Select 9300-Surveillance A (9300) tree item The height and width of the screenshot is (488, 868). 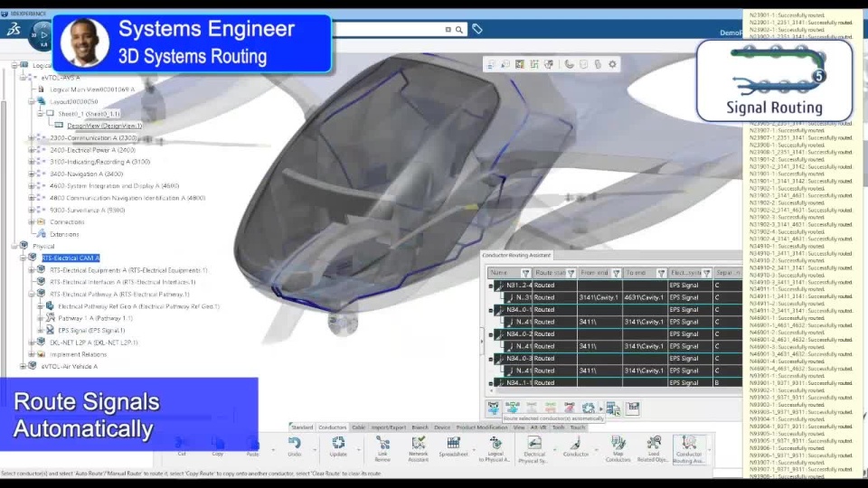click(x=87, y=211)
